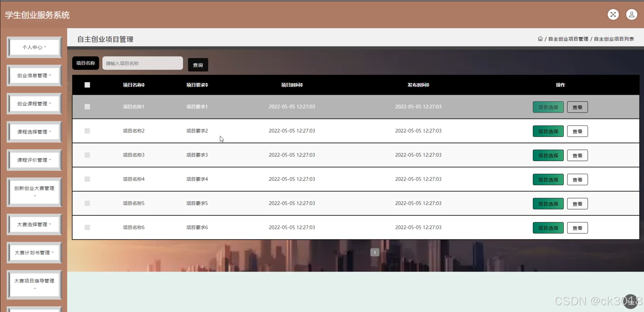Open the page size 10 dropdown
Image resolution: width=644 pixels, height=312 pixels.
(x=341, y=253)
